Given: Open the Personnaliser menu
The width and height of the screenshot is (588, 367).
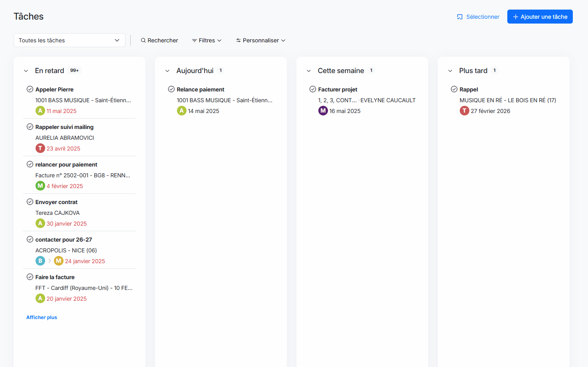Looking at the screenshot, I should (260, 40).
